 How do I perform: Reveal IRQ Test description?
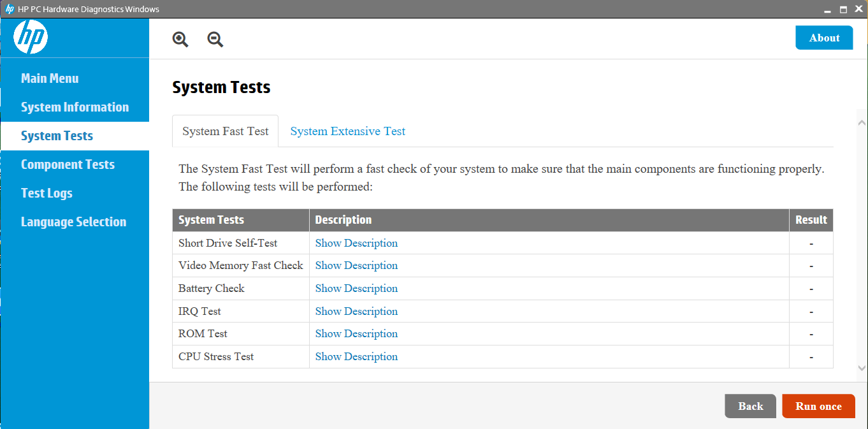pyautogui.click(x=356, y=311)
